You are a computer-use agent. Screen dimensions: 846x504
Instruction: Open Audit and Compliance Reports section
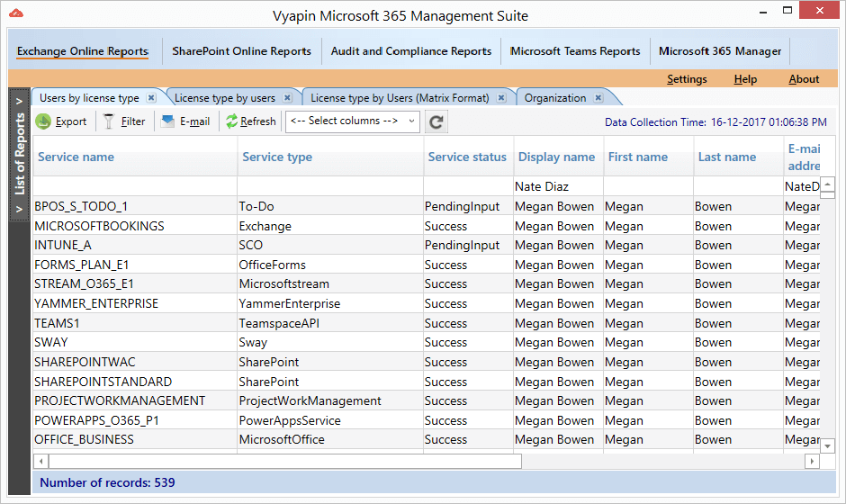[411, 51]
